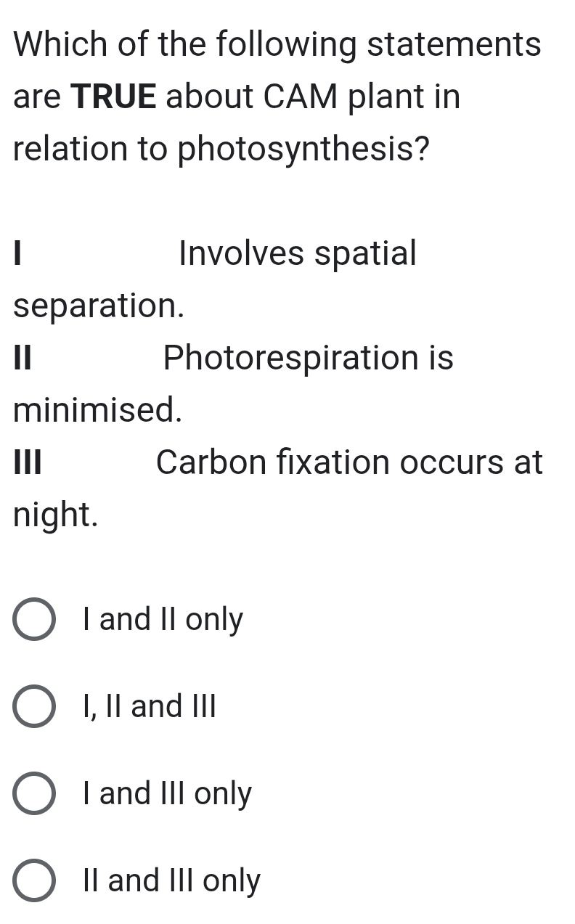Click the "I, II and III" label text

coord(149,707)
